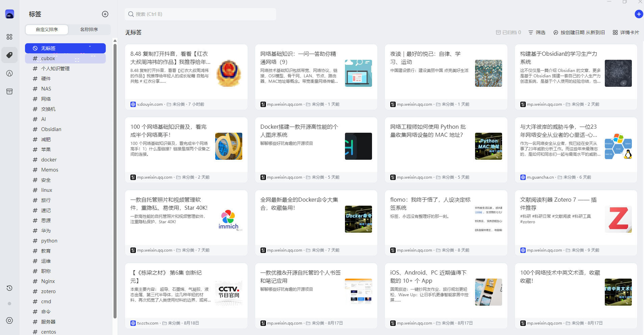Click the 搜索 search input field
Image resolution: width=644 pixels, height=335 pixels.
[x=200, y=14]
